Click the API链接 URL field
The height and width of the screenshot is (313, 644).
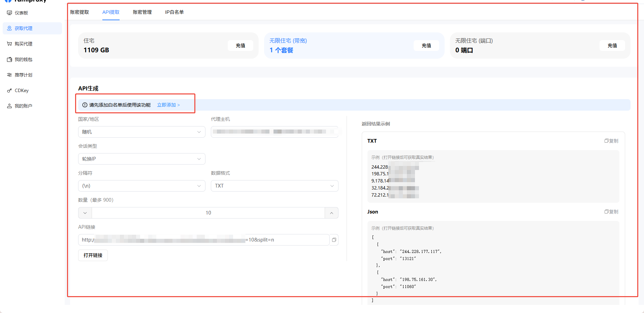tap(204, 240)
